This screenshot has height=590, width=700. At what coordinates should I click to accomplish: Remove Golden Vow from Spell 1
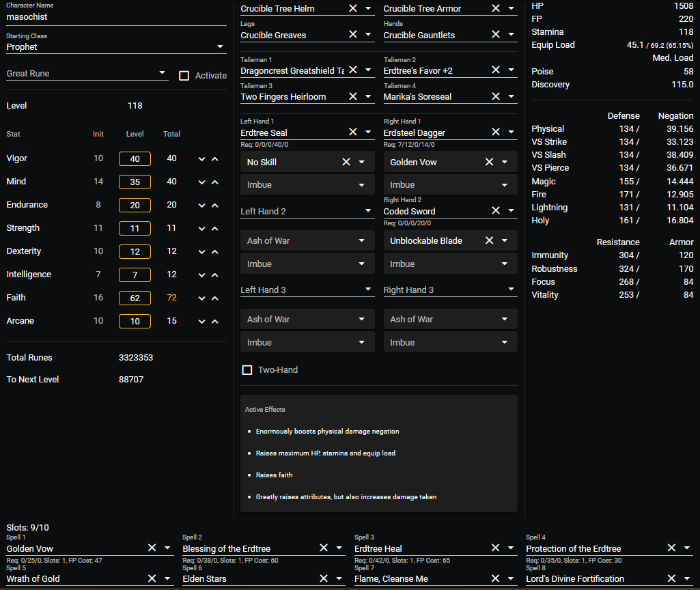152,548
